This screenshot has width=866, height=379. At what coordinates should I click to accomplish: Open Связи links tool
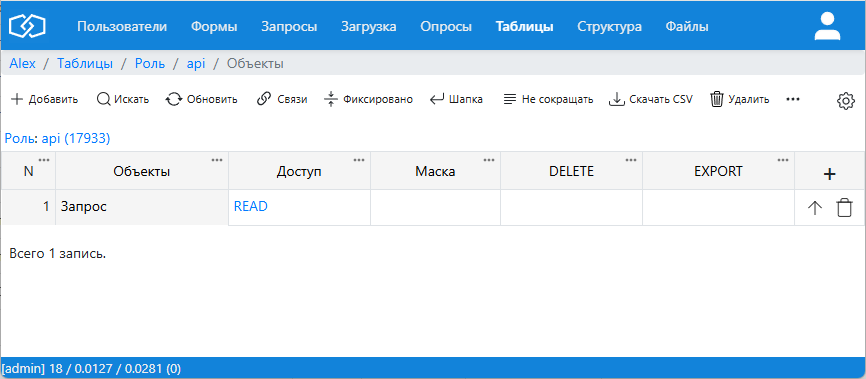point(282,99)
